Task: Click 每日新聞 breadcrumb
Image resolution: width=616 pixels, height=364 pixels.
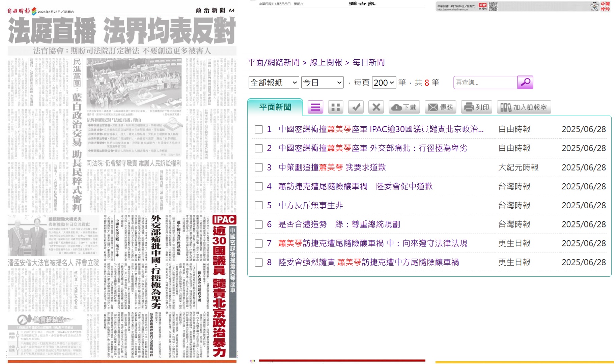Action: point(368,62)
